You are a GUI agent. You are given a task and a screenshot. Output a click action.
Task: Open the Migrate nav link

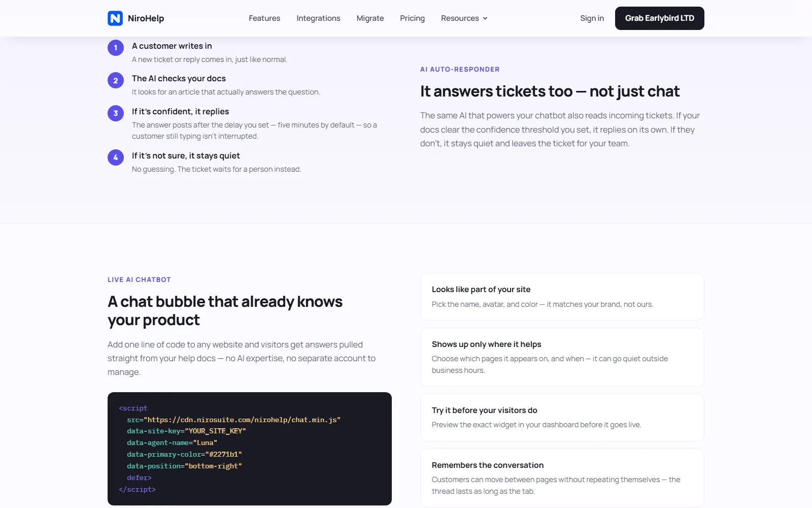(x=370, y=18)
